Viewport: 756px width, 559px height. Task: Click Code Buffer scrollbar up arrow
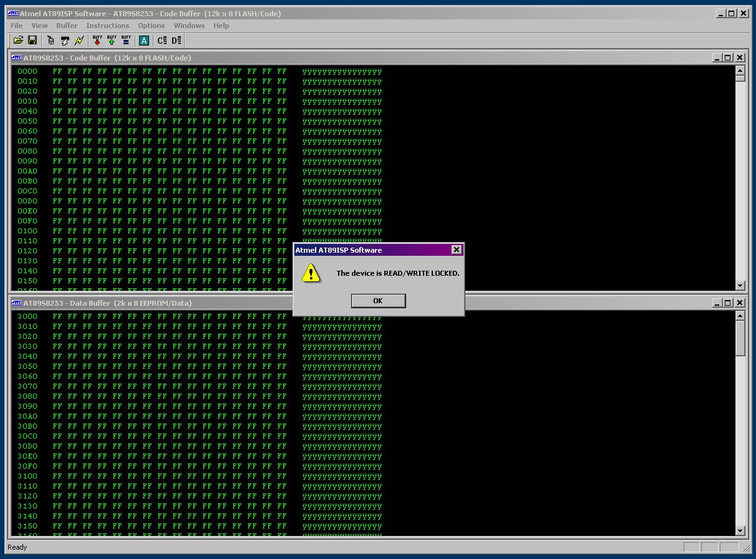click(740, 69)
